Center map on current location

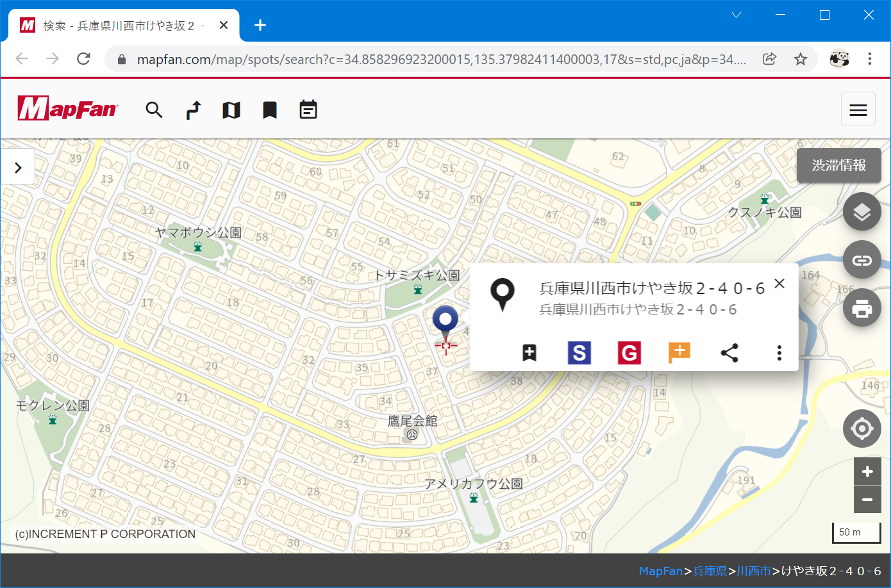[862, 429]
